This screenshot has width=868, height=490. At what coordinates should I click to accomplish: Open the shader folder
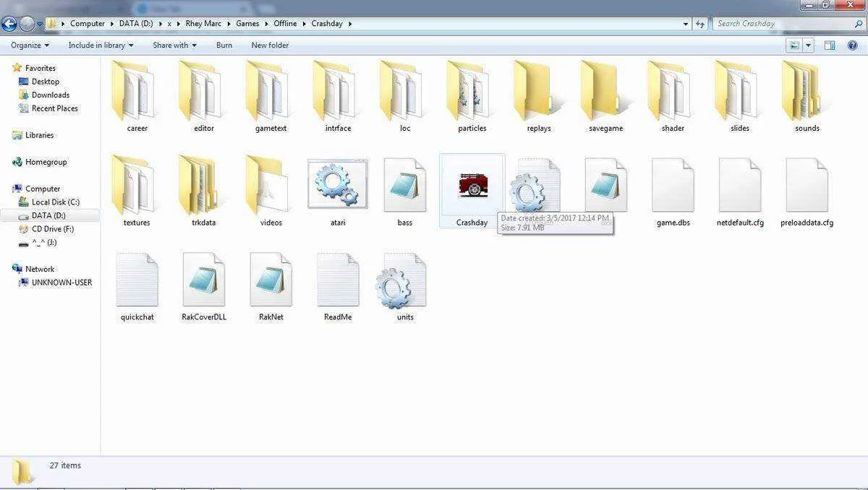pyautogui.click(x=673, y=96)
